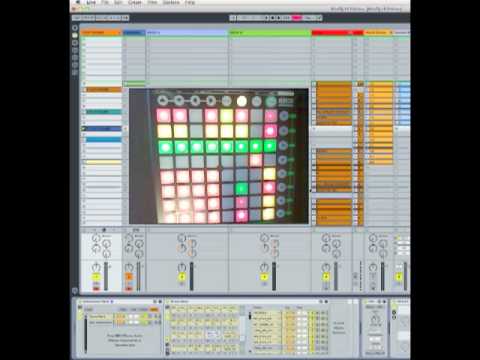The height and width of the screenshot is (360, 480).
Task: Toggle light blue track's yellow activator button
Action: [x=182, y=277]
